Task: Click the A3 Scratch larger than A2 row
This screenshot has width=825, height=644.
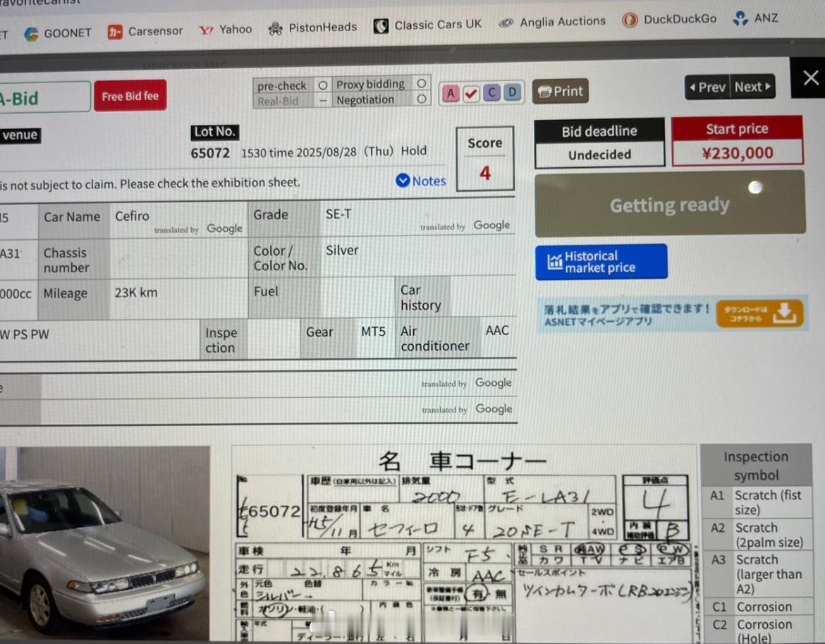Action: 757,574
